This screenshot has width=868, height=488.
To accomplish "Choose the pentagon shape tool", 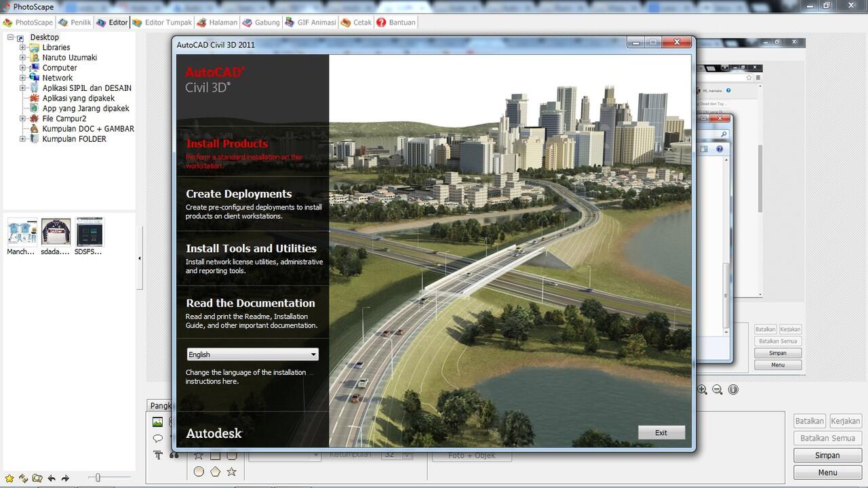I will coord(216,471).
